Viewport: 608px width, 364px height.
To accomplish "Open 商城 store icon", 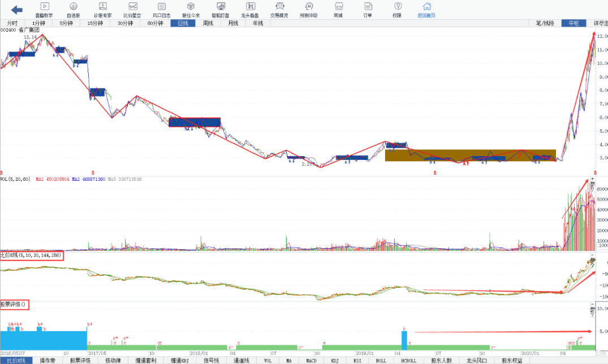I will tap(338, 9).
